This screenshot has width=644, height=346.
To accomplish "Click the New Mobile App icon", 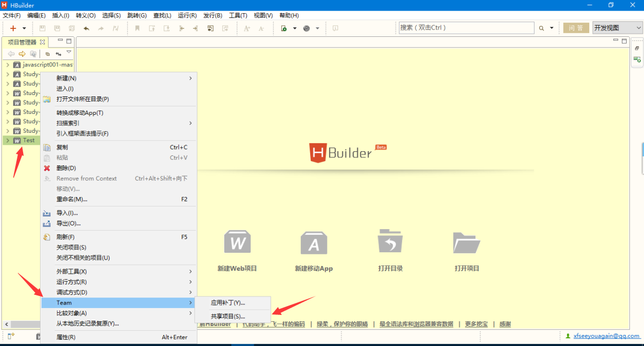I will (314, 243).
